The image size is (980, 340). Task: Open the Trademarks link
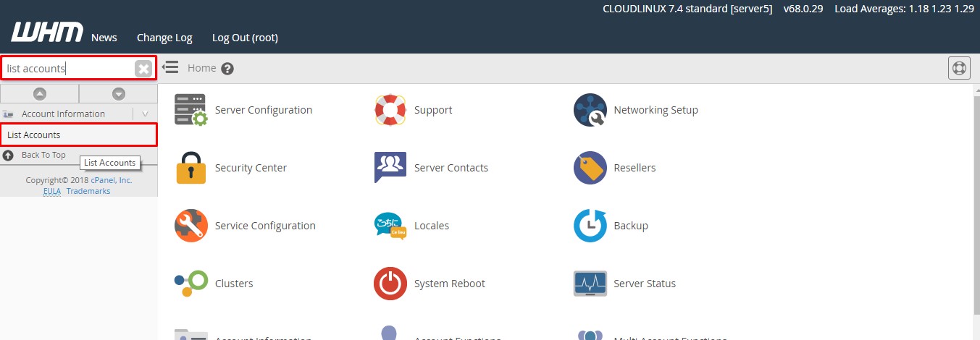tap(88, 191)
